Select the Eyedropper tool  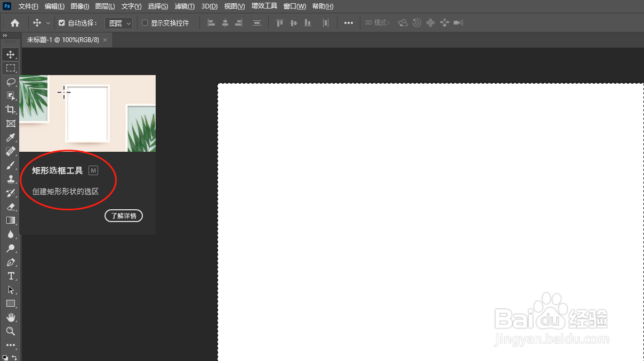(x=10, y=137)
